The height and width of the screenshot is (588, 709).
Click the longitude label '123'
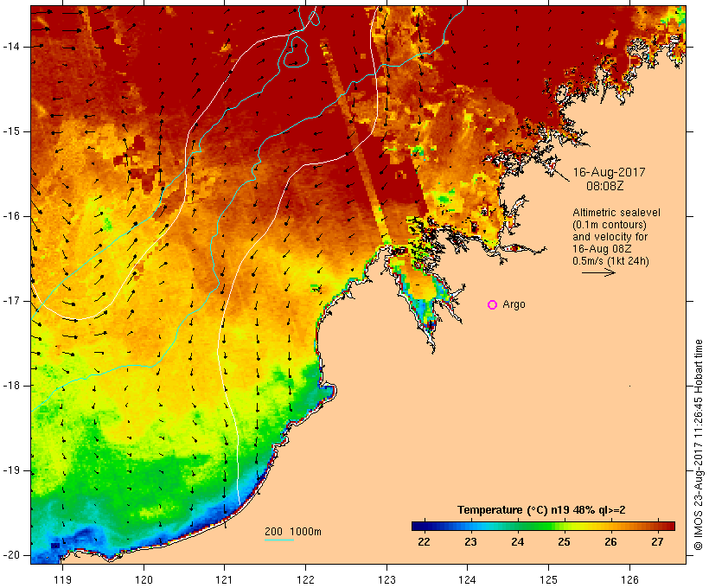coord(386,579)
